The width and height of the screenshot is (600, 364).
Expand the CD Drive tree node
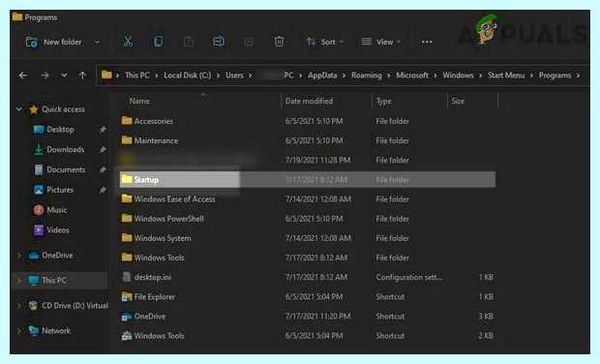pos(19,305)
